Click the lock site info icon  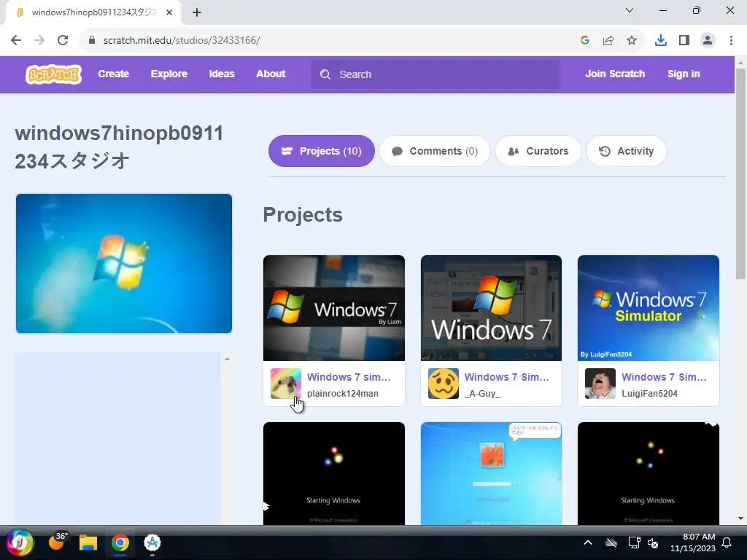92,40
